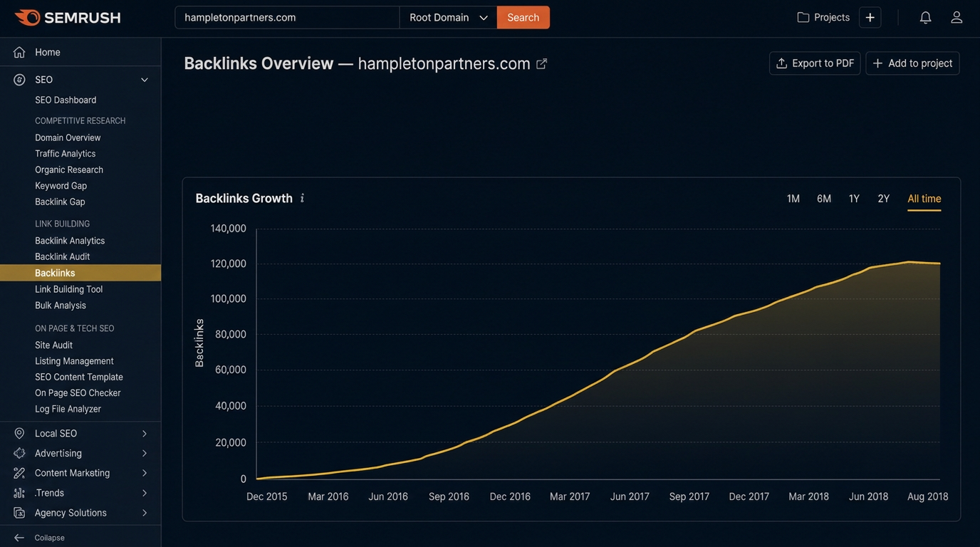The width and height of the screenshot is (980, 547).
Task: Open Keyword Gap link
Action: (61, 186)
